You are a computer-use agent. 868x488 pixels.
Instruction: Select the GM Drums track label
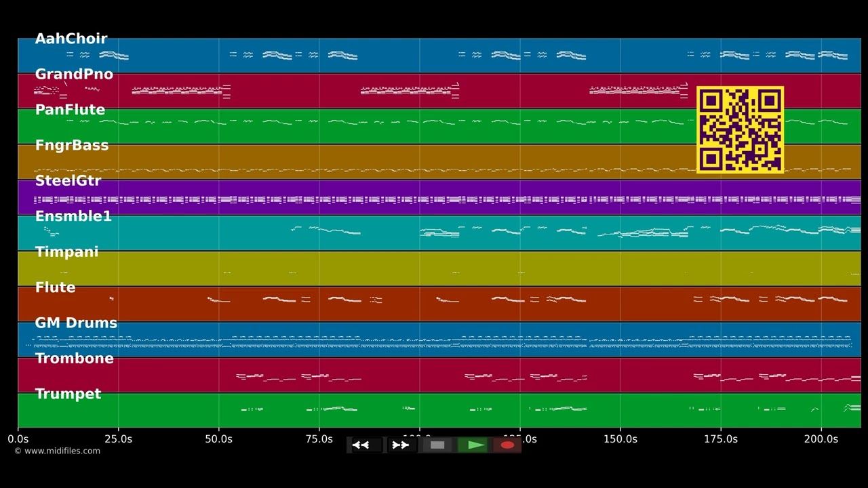(x=76, y=323)
